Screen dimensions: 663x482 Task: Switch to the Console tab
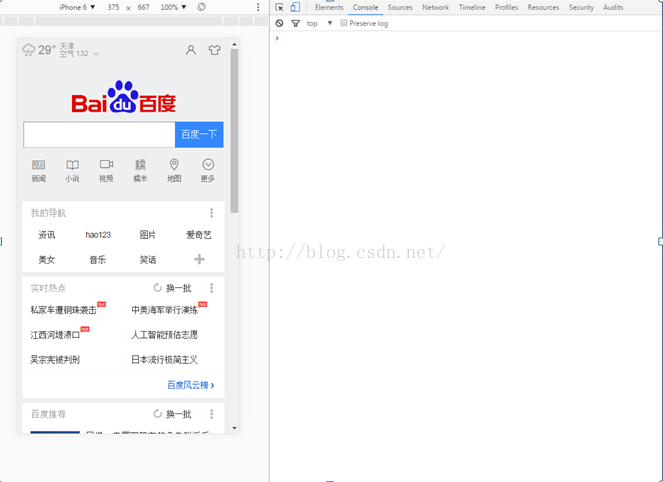pyautogui.click(x=365, y=7)
